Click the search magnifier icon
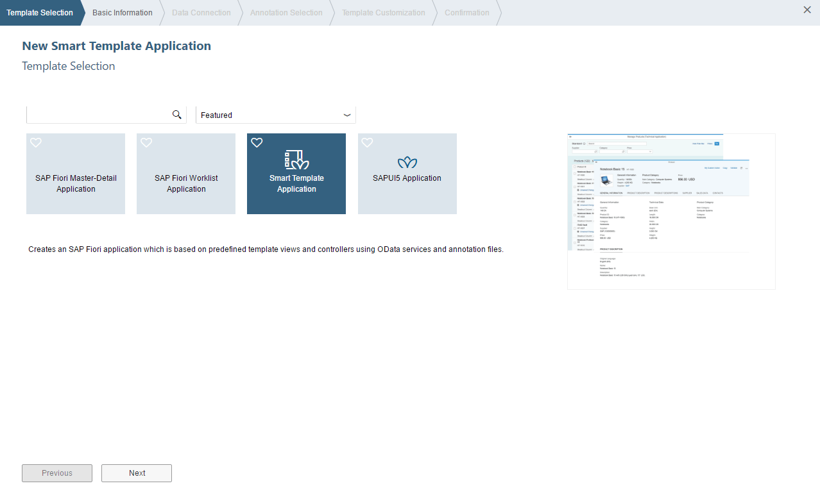The image size is (820, 504). 177,115
